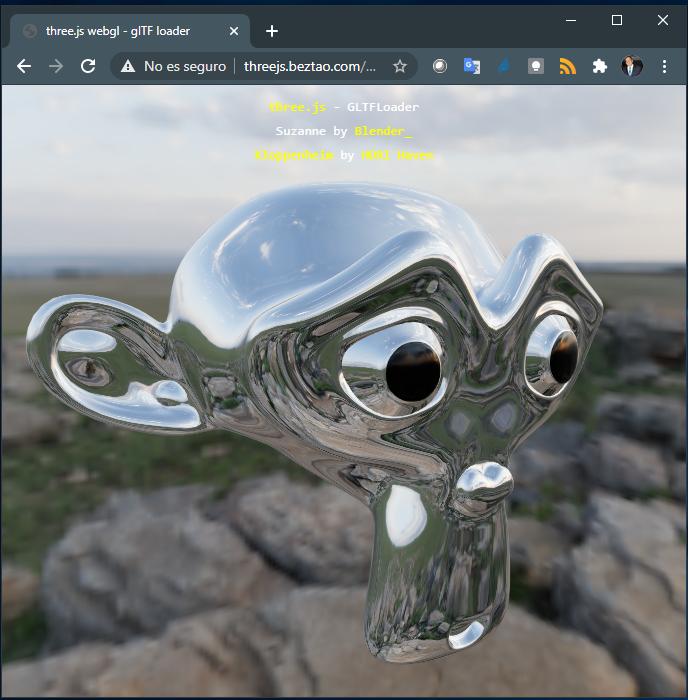Open the yellow 'three.js' link

tap(295, 107)
